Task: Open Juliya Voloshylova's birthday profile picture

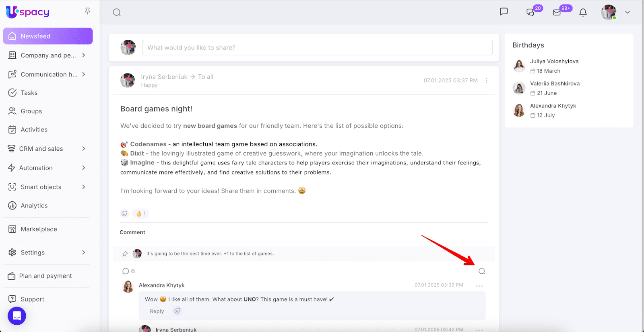Action: point(519,66)
